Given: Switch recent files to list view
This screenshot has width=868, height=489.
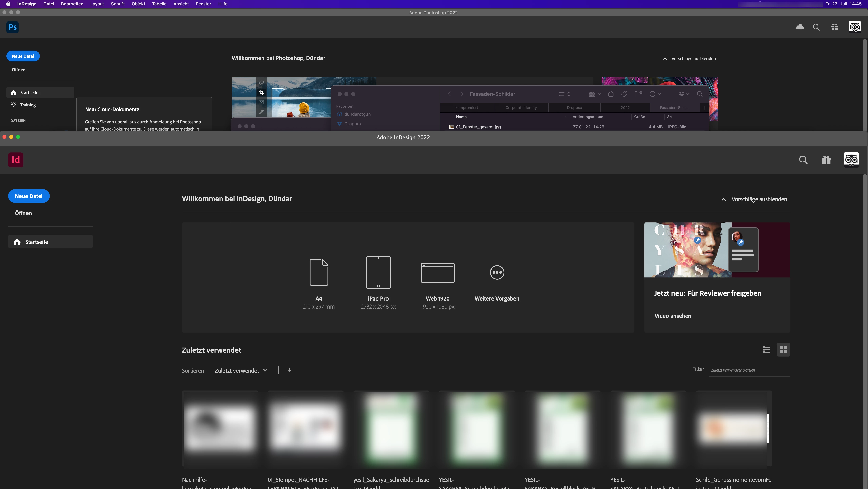Looking at the screenshot, I should 766,350.
